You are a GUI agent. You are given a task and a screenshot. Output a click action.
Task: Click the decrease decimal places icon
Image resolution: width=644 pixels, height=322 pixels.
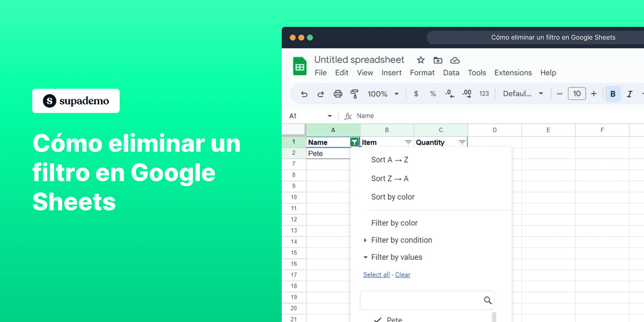coord(449,93)
